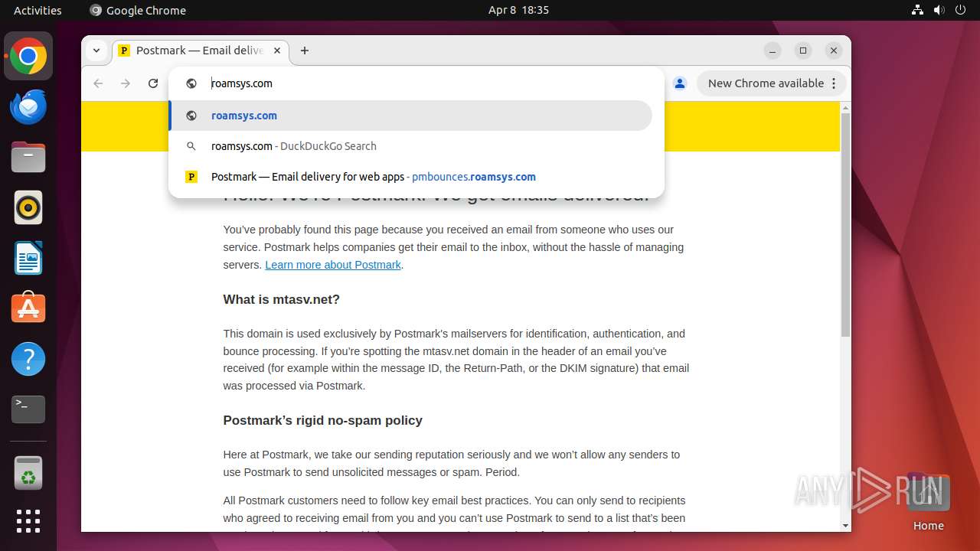Screen dimensions: 980x551
Task: Open network status icon in system tray
Action: pyautogui.click(x=917, y=10)
